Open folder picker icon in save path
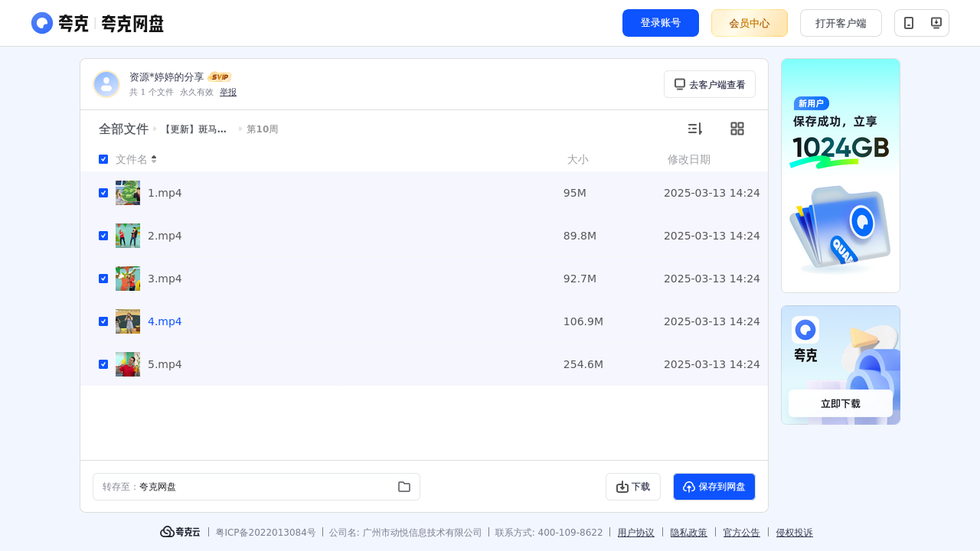 coord(404,487)
